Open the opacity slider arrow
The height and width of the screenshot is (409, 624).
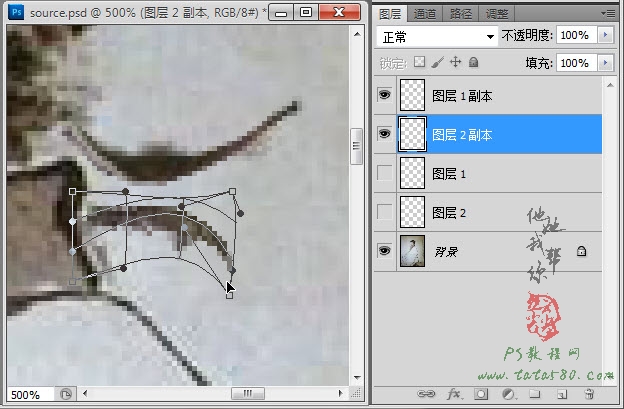pyautogui.click(x=605, y=35)
